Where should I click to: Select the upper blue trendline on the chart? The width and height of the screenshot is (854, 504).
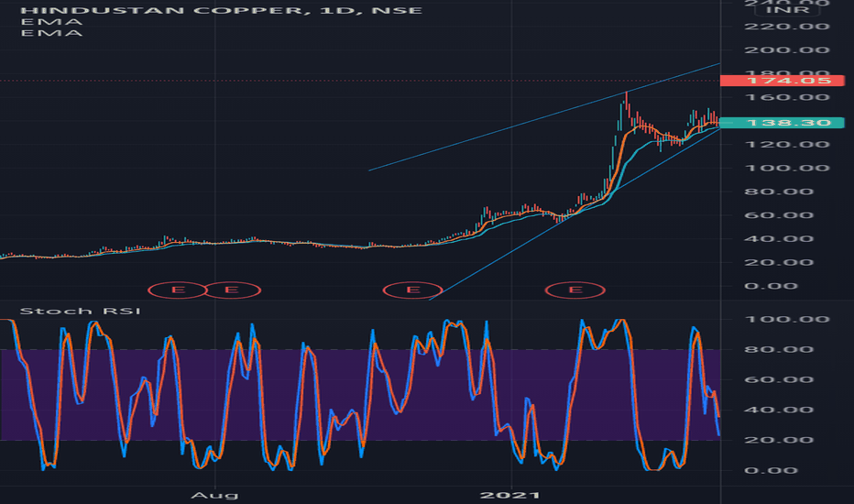coord(544,117)
